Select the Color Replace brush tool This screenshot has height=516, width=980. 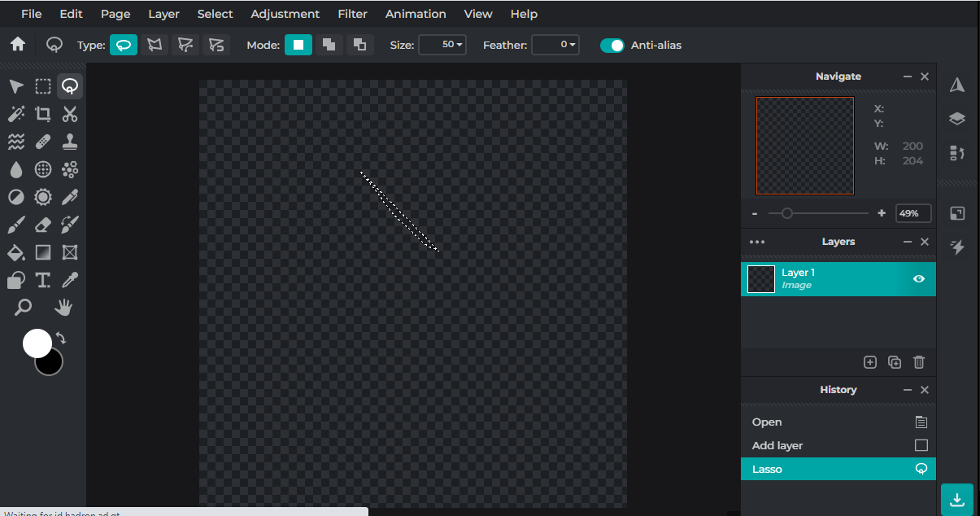click(70, 225)
